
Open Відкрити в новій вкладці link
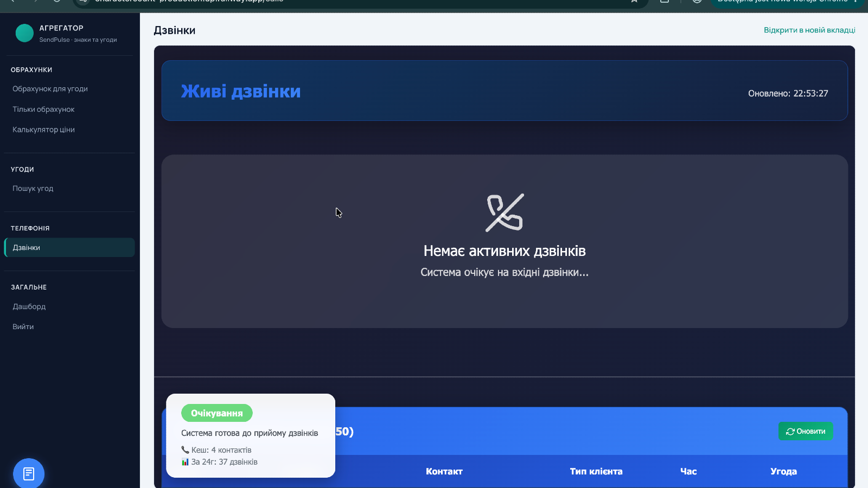click(x=809, y=30)
